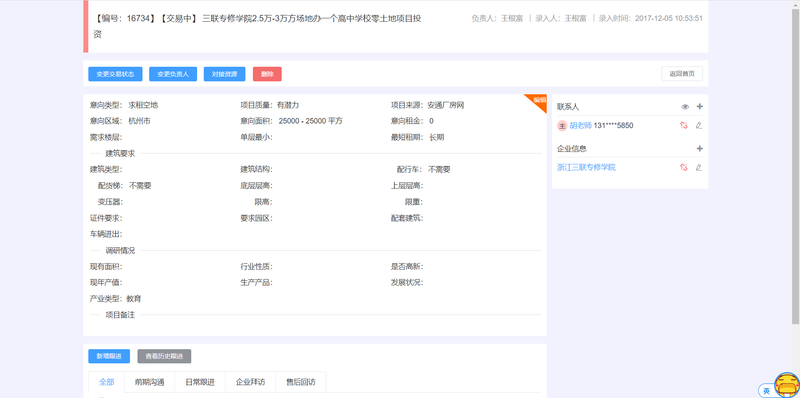Add a new contact with plus icon
Screen dimensions: 800x398
(699, 107)
